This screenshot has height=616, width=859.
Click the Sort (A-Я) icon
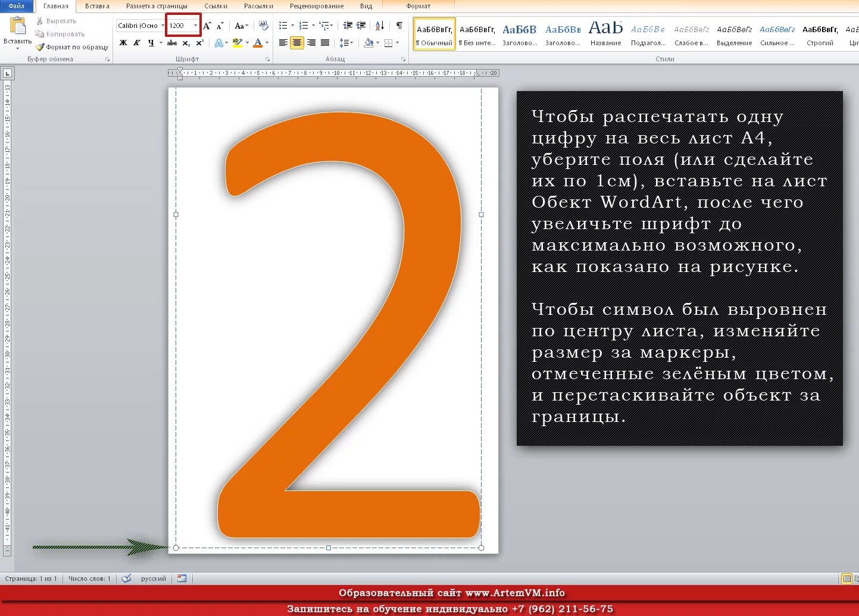(379, 26)
